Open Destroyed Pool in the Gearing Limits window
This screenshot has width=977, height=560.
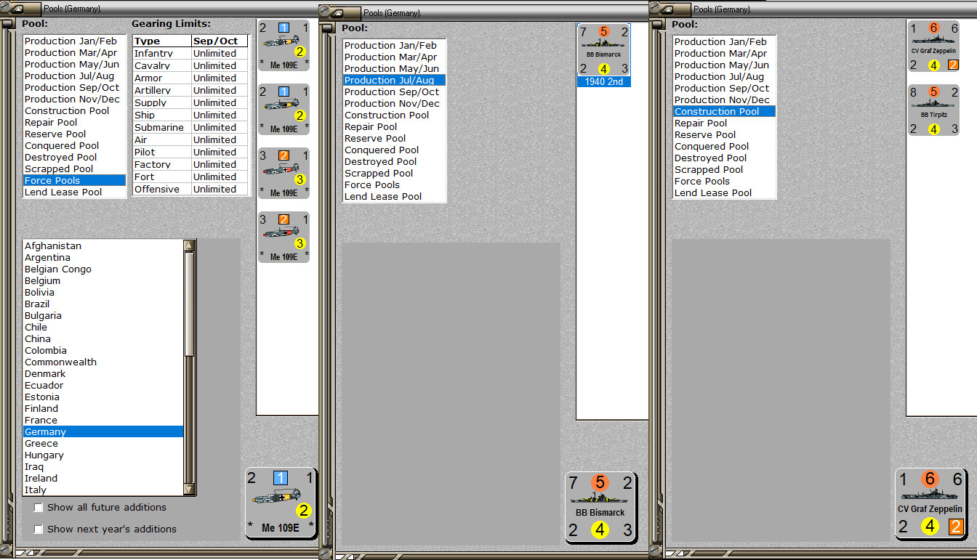pos(74,158)
